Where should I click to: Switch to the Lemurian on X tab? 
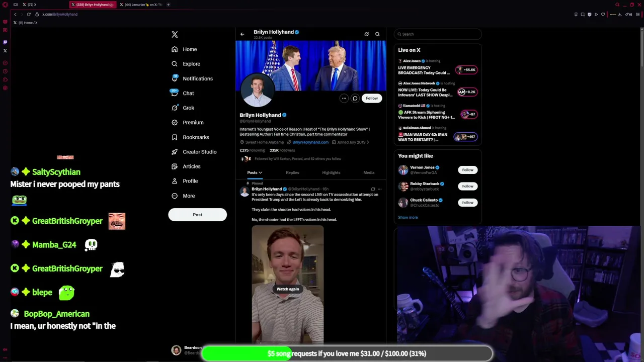click(x=140, y=5)
